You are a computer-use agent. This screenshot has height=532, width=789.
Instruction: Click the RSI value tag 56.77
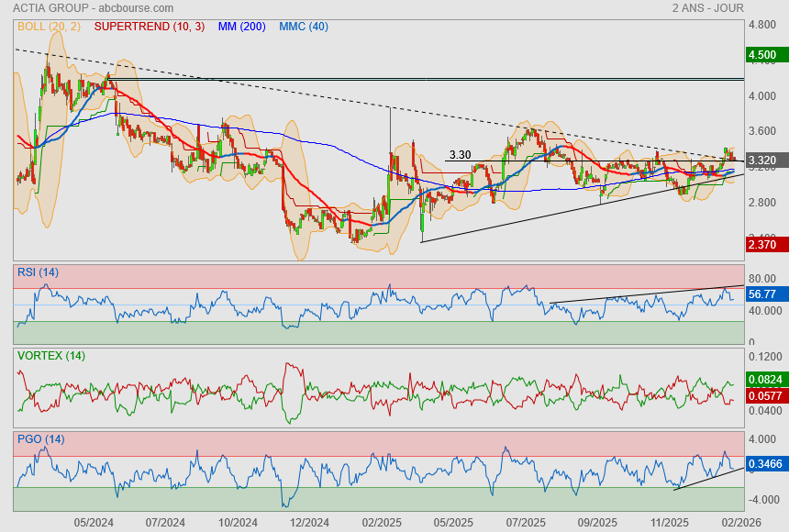pyautogui.click(x=763, y=294)
